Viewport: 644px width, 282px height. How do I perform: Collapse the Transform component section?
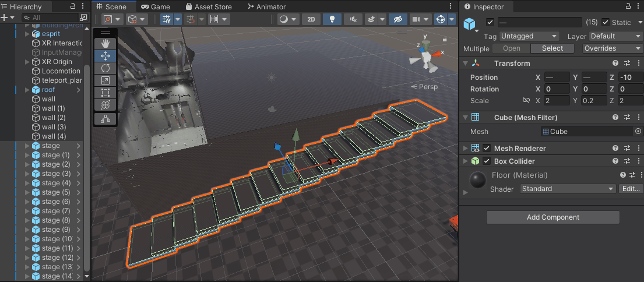pos(465,64)
